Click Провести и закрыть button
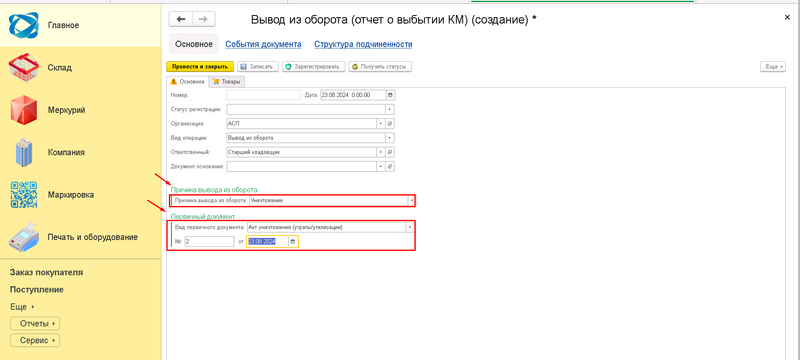Screen dimensions: 800x360 tap(200, 67)
